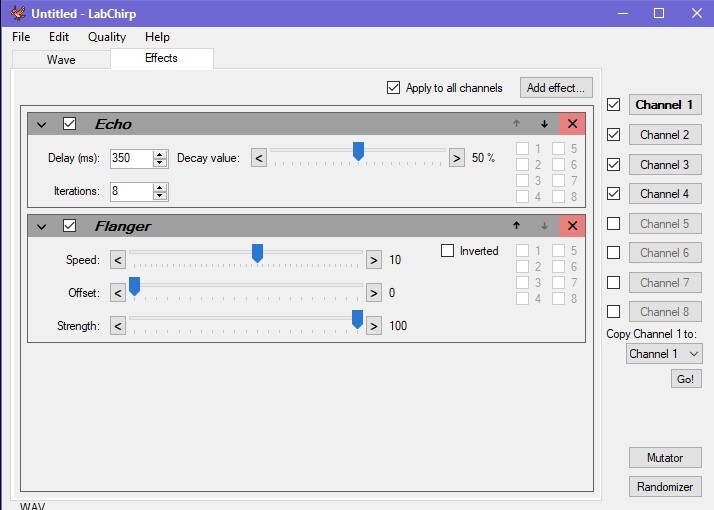Uncheck the Channel 4 enable checkbox

[613, 194]
